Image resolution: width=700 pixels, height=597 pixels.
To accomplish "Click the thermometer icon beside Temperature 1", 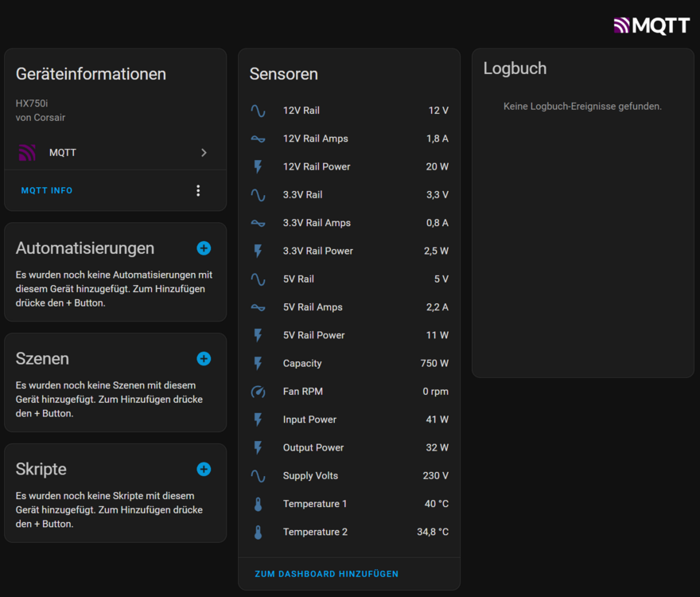I will pyautogui.click(x=258, y=504).
